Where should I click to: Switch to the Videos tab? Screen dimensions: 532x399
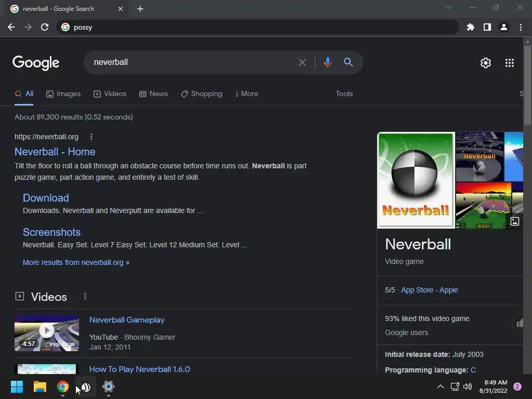(x=110, y=94)
